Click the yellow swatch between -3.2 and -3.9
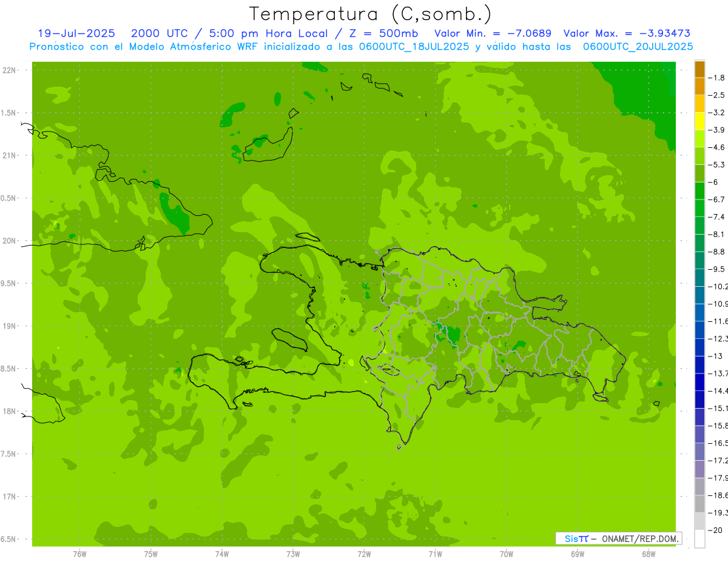Screen dimensions: 728x562 pos(699,121)
